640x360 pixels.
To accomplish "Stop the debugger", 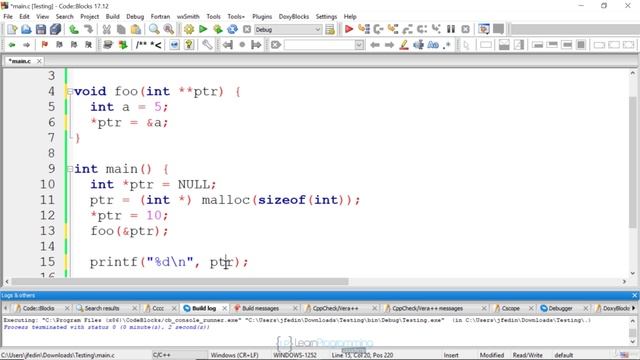I will tap(465, 29).
